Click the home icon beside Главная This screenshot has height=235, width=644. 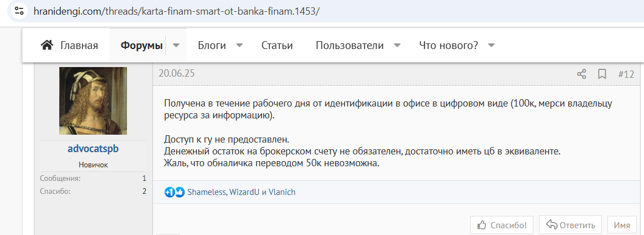click(47, 45)
